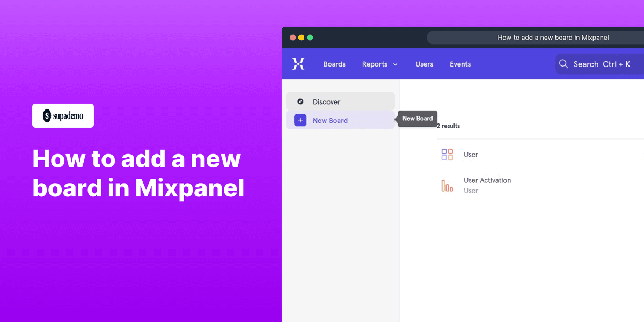Viewport: 644px width, 322px height.
Task: Open the User Activation report result
Action: pyautogui.click(x=487, y=180)
